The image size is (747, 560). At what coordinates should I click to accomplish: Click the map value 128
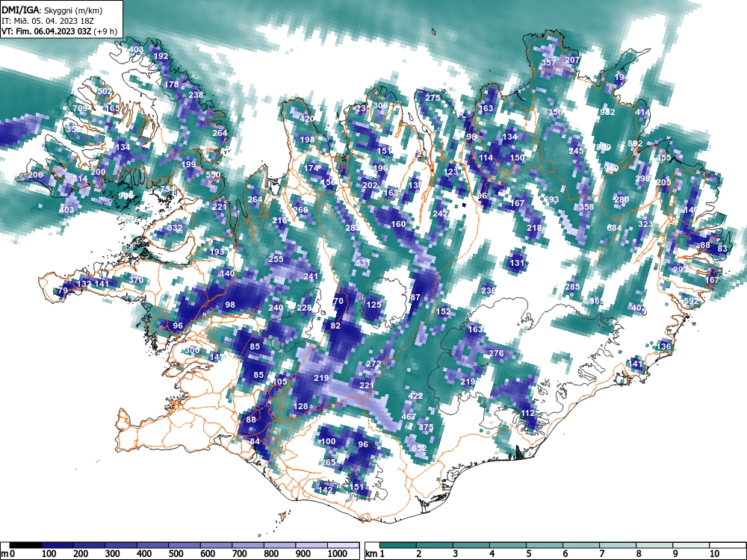pyautogui.click(x=300, y=406)
